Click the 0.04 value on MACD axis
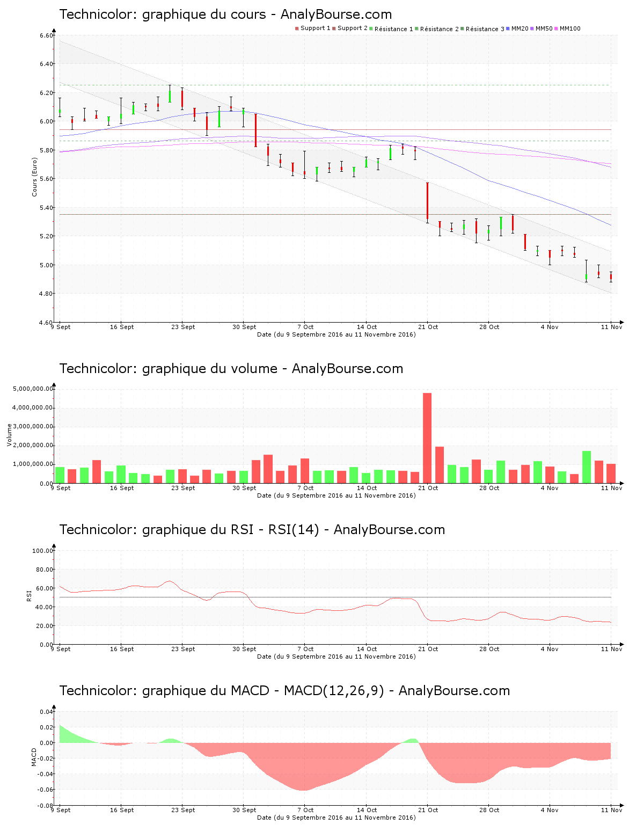This screenshot has height=832, width=644. 47,712
